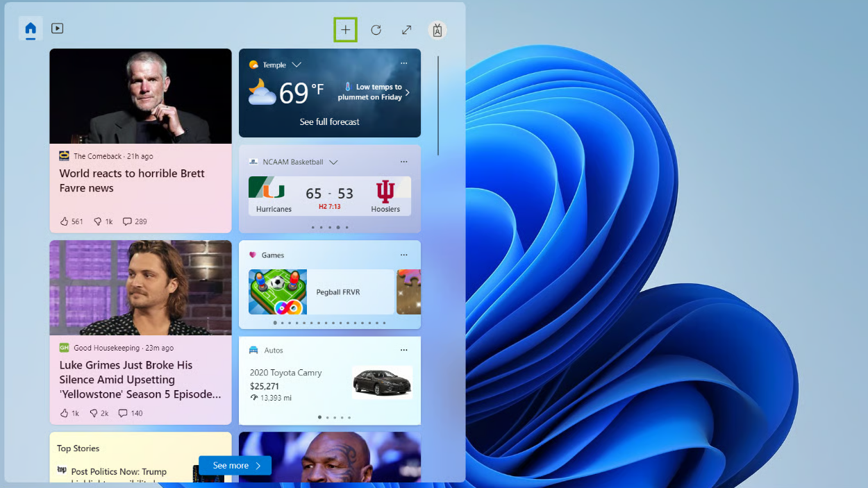Click the Toyota Camry car photo
The width and height of the screenshot is (868, 488).
pos(382,382)
